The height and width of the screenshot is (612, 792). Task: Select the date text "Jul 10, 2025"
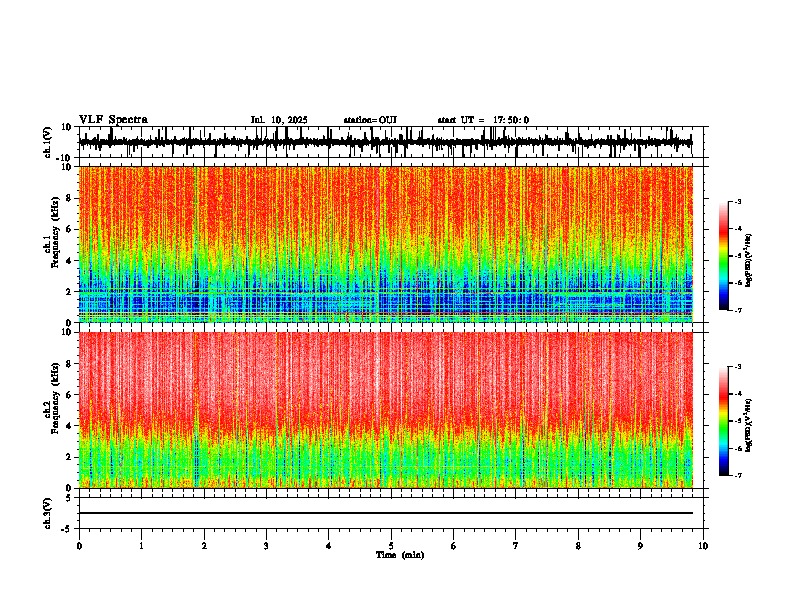coord(279,120)
